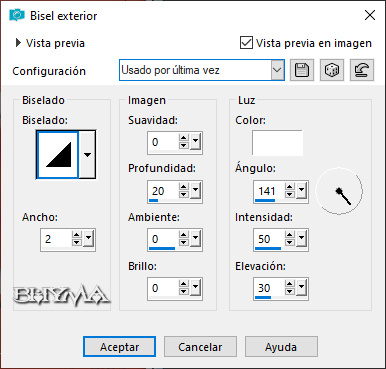
Task: Click the Ayuda button
Action: click(x=281, y=347)
